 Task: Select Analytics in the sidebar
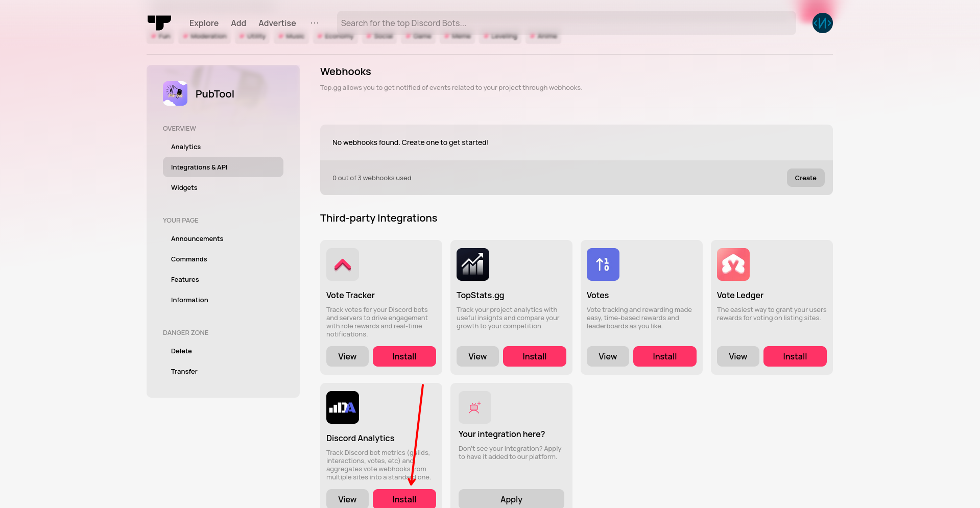[x=186, y=147]
